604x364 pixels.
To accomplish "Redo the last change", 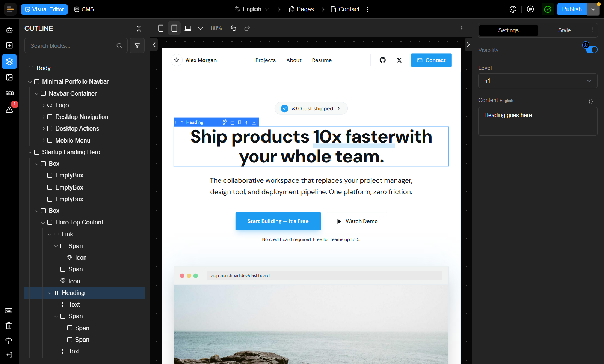I will 247,28.
